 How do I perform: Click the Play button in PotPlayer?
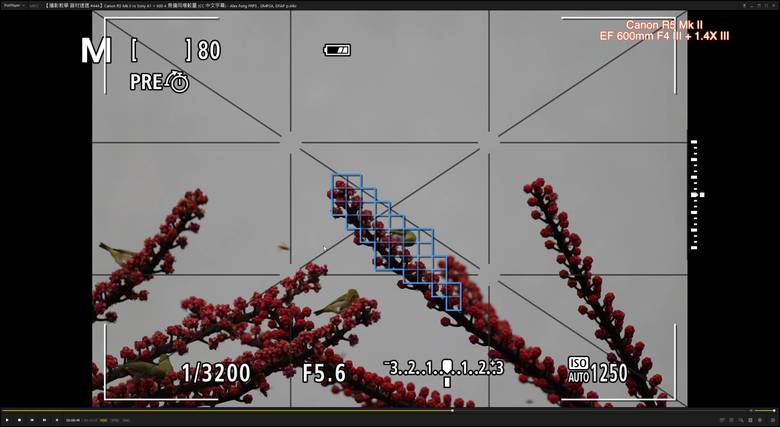[x=7, y=420]
